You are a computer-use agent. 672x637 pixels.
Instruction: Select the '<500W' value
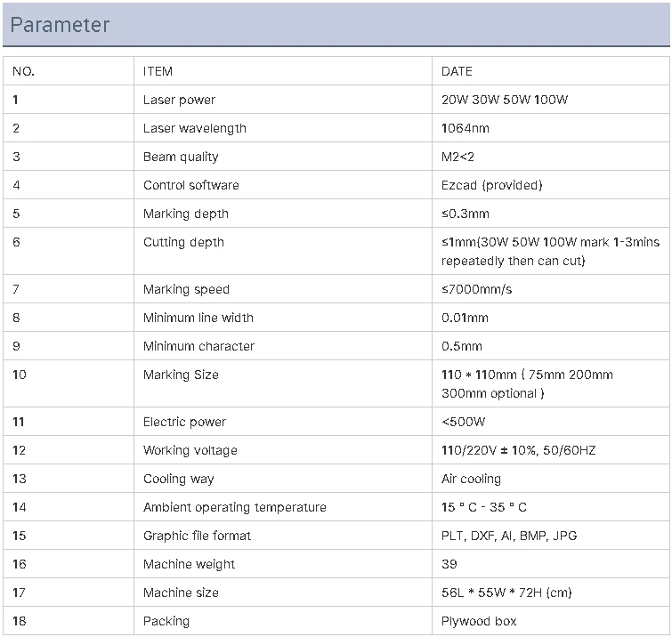click(x=464, y=422)
